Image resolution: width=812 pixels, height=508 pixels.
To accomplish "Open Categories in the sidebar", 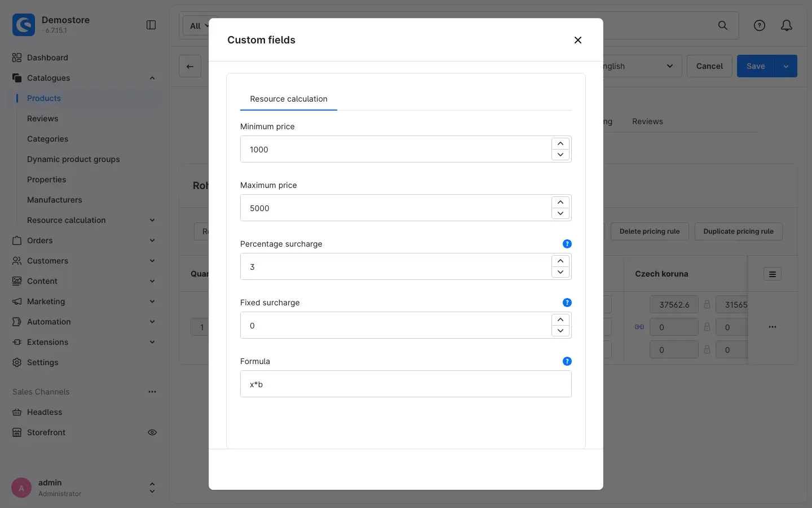I will [x=47, y=139].
